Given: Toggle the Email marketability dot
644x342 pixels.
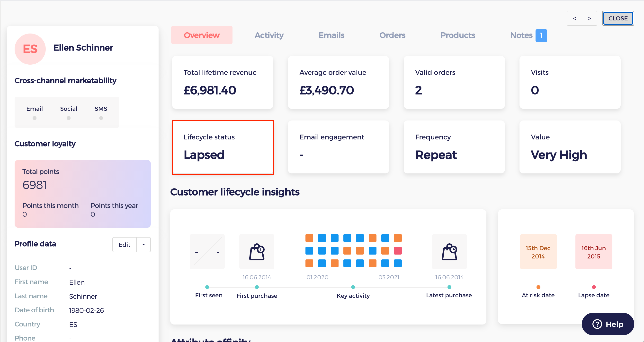Looking at the screenshot, I should point(35,118).
